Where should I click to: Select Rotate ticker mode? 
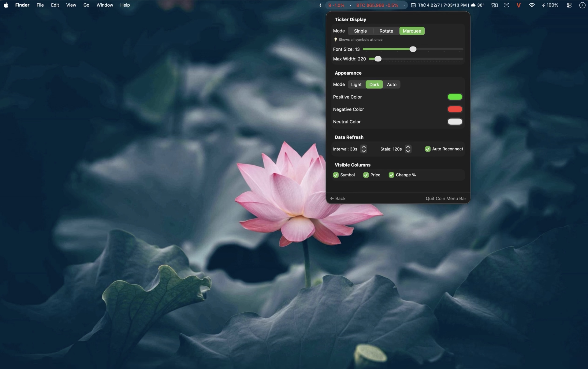[x=386, y=31]
